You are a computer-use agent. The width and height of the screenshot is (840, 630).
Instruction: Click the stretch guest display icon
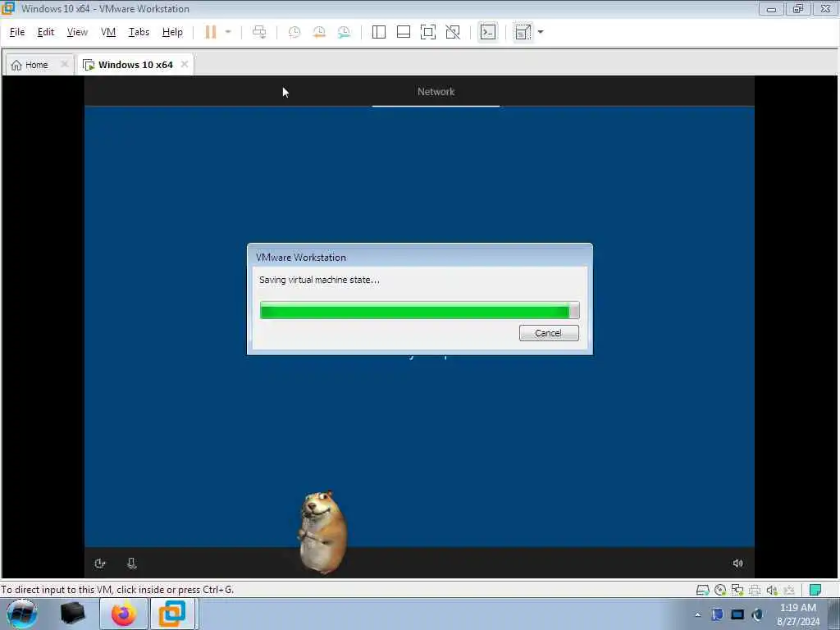(x=523, y=32)
